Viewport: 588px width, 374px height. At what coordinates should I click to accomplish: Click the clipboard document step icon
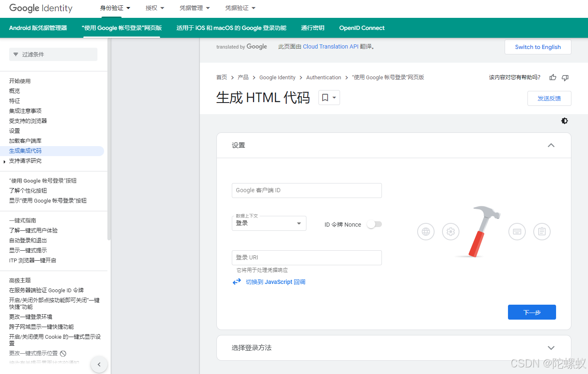(x=542, y=232)
